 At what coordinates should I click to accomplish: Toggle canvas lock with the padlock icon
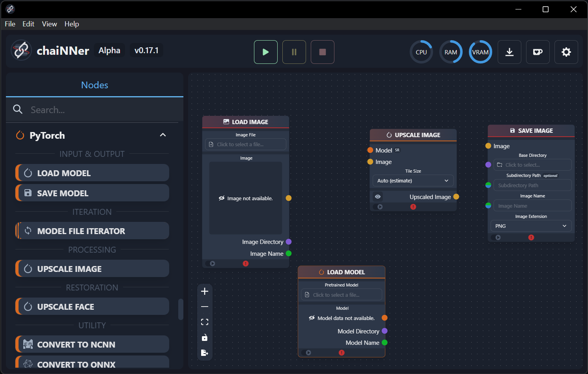pos(205,337)
